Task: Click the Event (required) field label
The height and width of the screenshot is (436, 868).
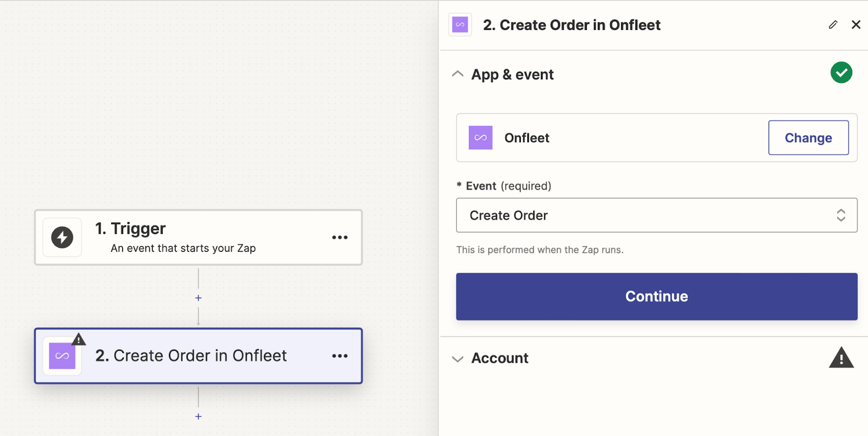Action: coord(504,186)
